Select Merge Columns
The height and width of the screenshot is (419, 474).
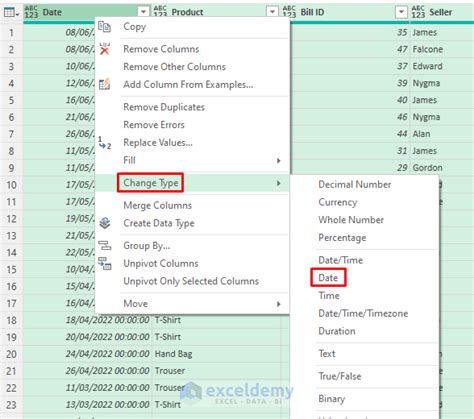pos(158,205)
